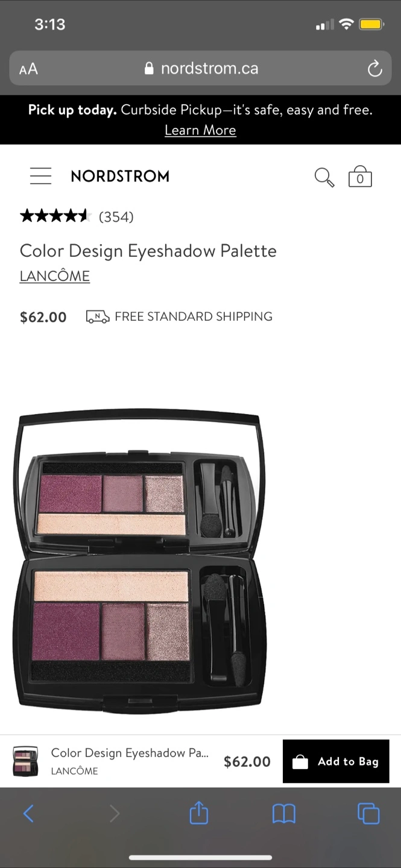Go back with Safari back arrow

28,814
